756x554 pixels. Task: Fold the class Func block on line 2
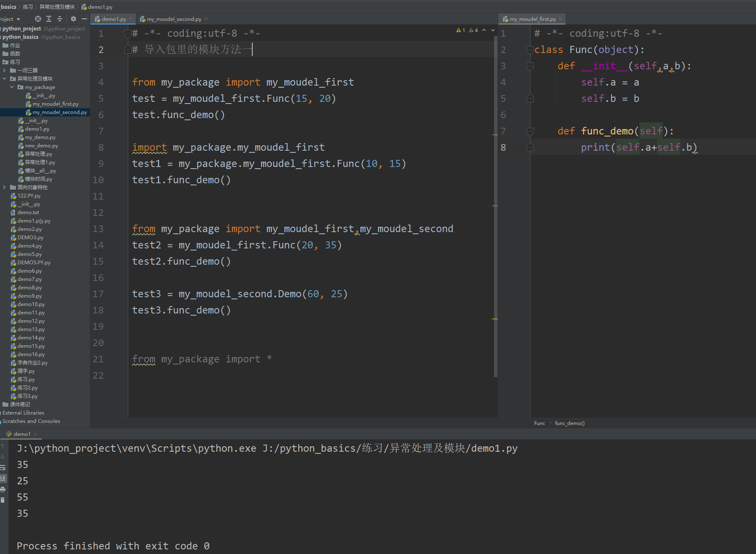[x=530, y=50]
